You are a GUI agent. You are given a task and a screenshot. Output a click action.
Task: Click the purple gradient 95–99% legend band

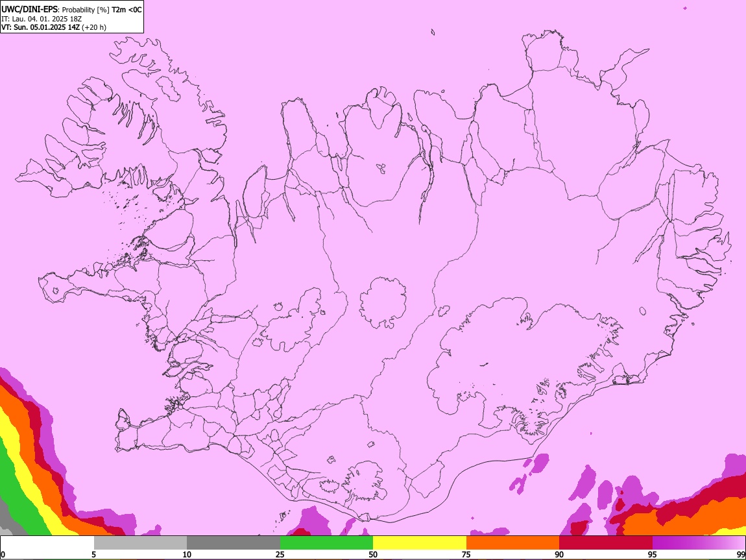tap(699, 542)
